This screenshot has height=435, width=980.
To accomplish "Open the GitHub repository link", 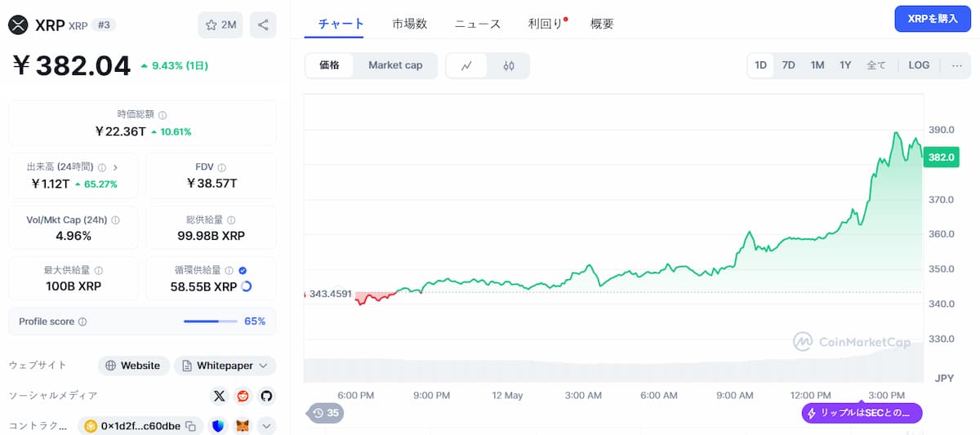I will coord(266,396).
